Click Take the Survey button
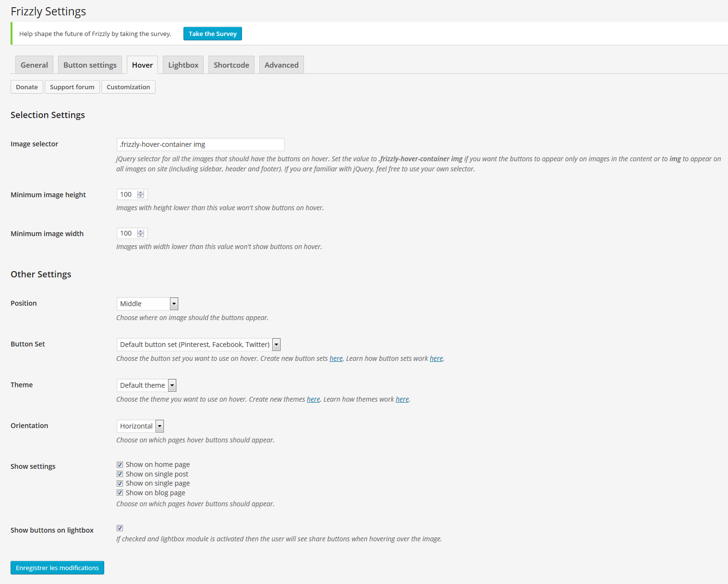728x584 pixels. tap(213, 34)
